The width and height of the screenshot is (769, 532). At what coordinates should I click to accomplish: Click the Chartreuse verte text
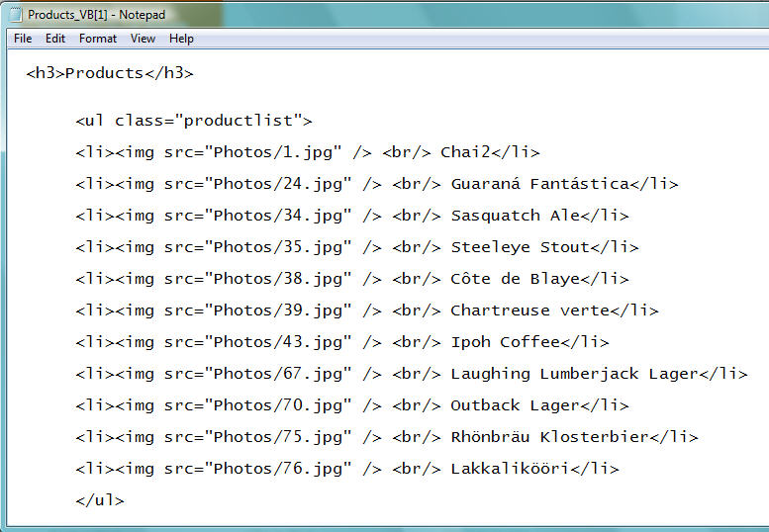pos(529,310)
